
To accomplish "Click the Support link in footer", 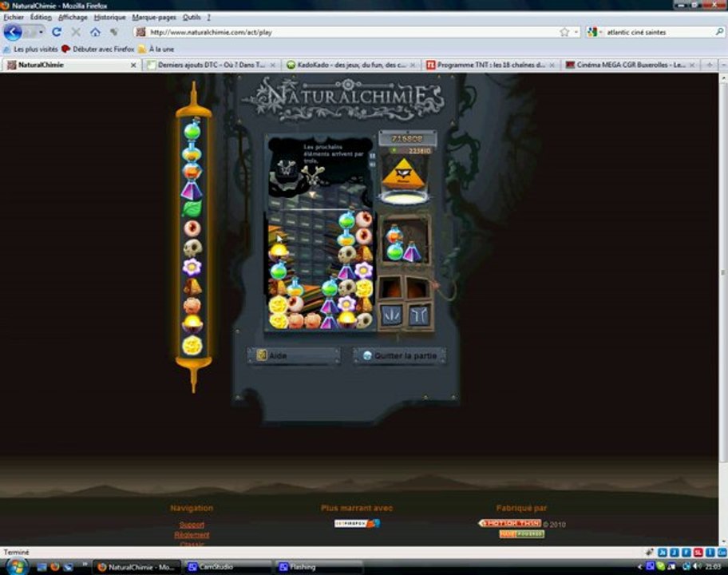I will click(192, 525).
